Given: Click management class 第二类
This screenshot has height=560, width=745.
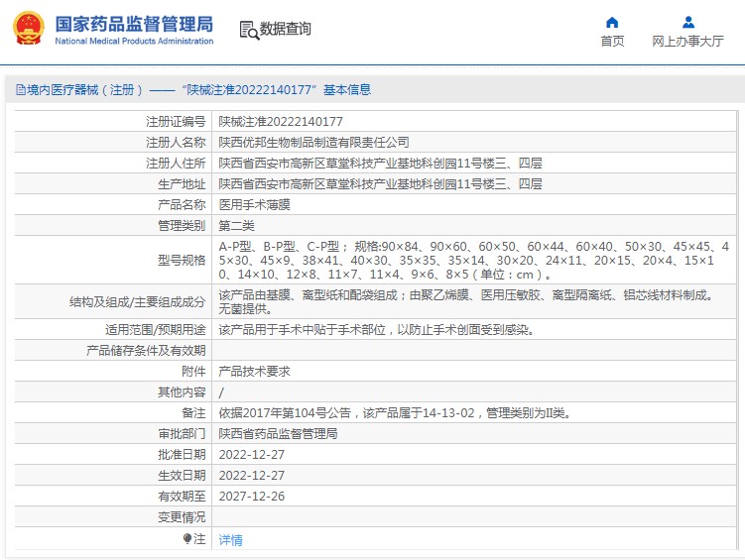Looking at the screenshot, I should pos(237,226).
